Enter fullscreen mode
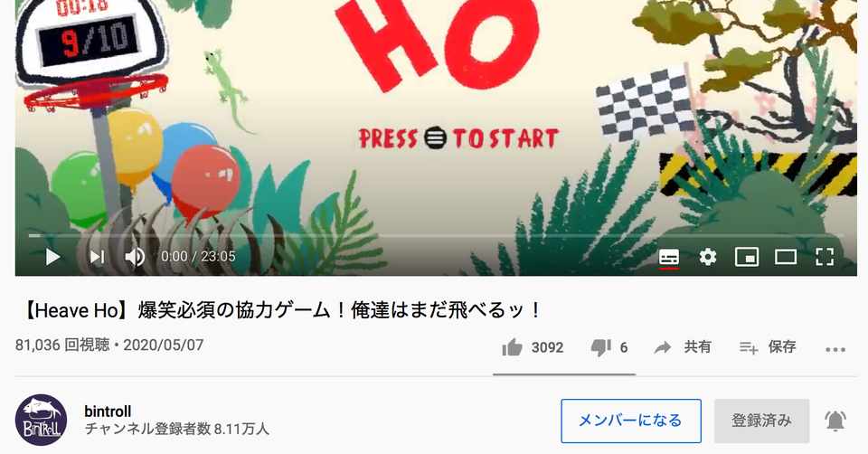The image size is (868, 454). (825, 257)
